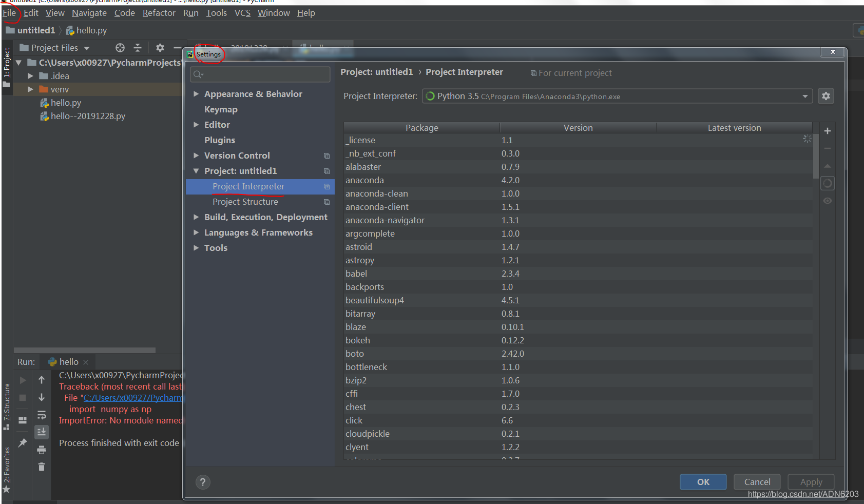The image size is (864, 504).
Task: Open the Project Interpreter dropdown
Action: click(805, 96)
